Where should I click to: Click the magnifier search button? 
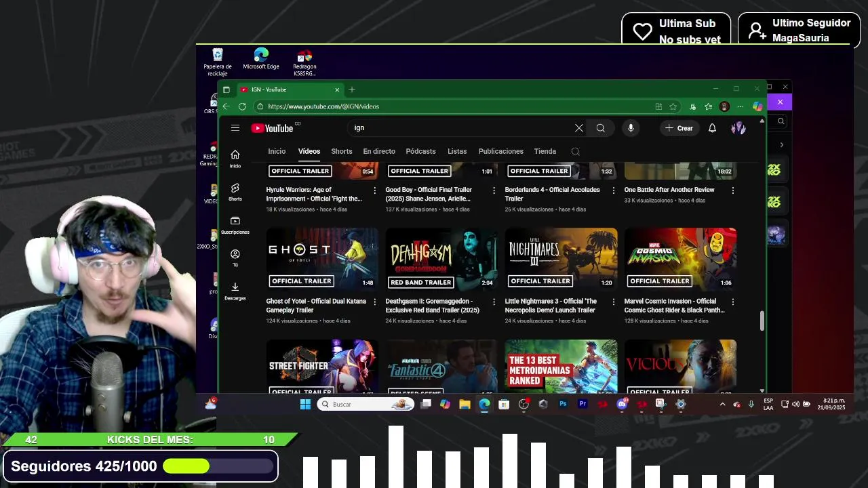[601, 128]
